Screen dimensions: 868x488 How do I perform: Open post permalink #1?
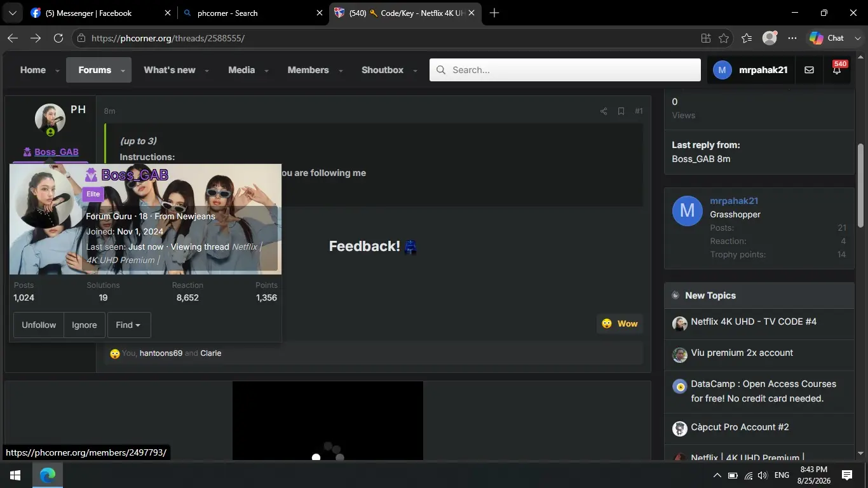point(639,111)
